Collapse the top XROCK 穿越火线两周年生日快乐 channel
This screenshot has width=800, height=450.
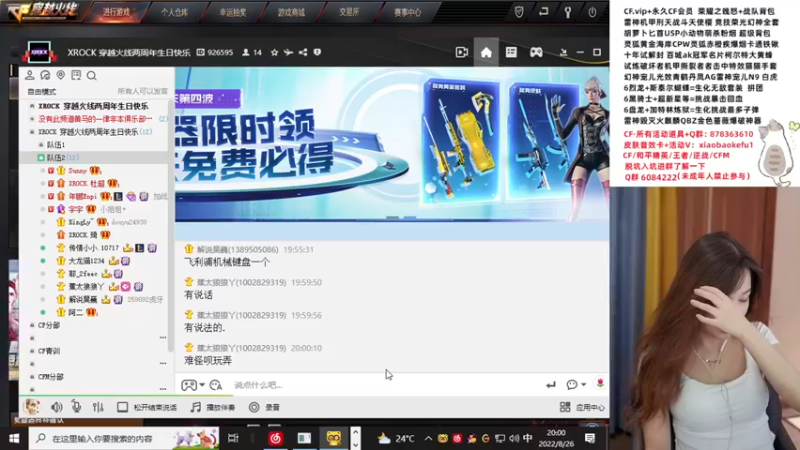click(x=33, y=106)
